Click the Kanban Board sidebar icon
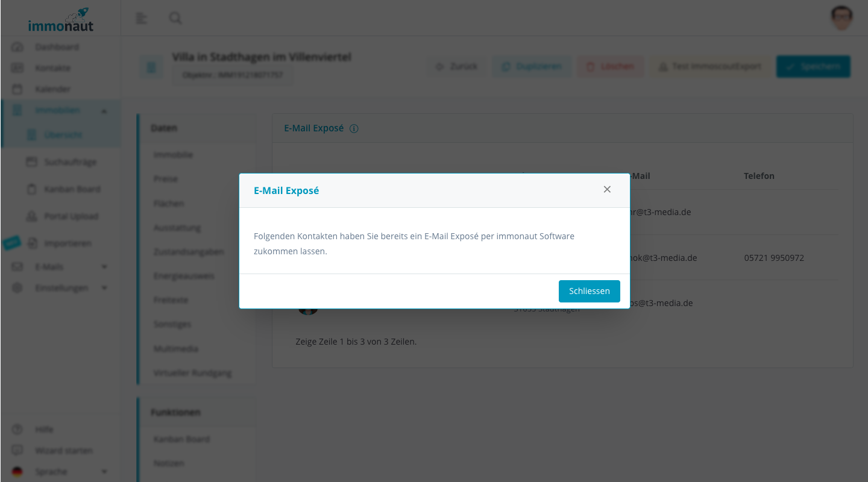Viewport: 868px width, 482px height. tap(32, 189)
